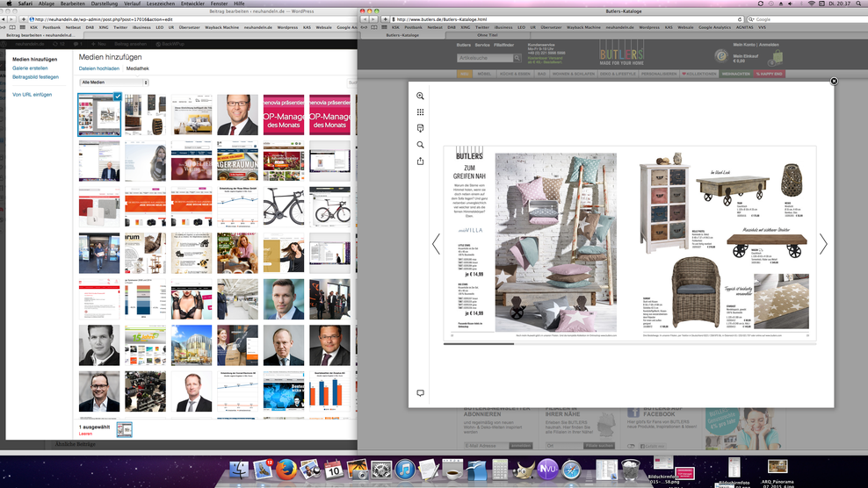The height and width of the screenshot is (488, 868).
Task: Open the MÖBEL category on Butlers
Action: [x=484, y=74]
